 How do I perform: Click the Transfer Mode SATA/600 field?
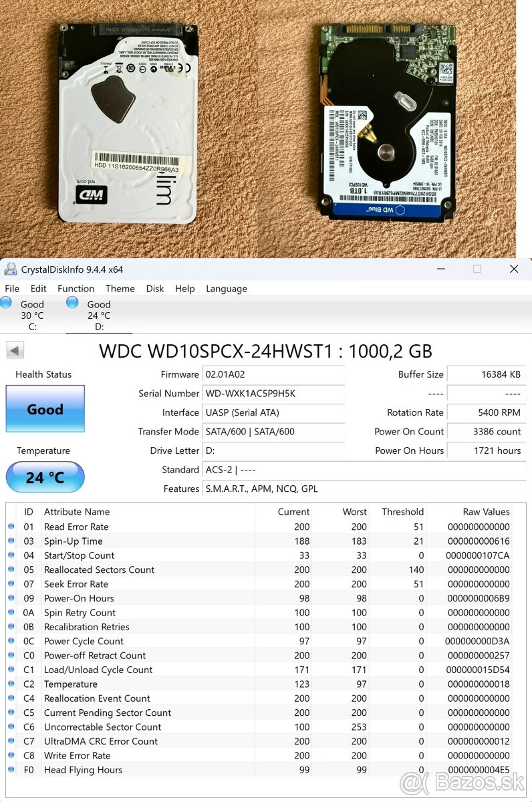pos(274,432)
